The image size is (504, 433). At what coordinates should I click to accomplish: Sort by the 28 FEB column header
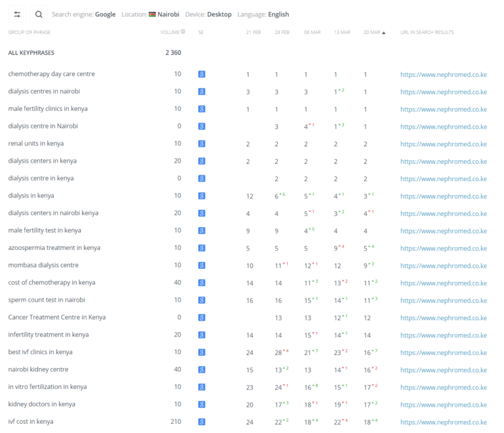click(x=282, y=32)
